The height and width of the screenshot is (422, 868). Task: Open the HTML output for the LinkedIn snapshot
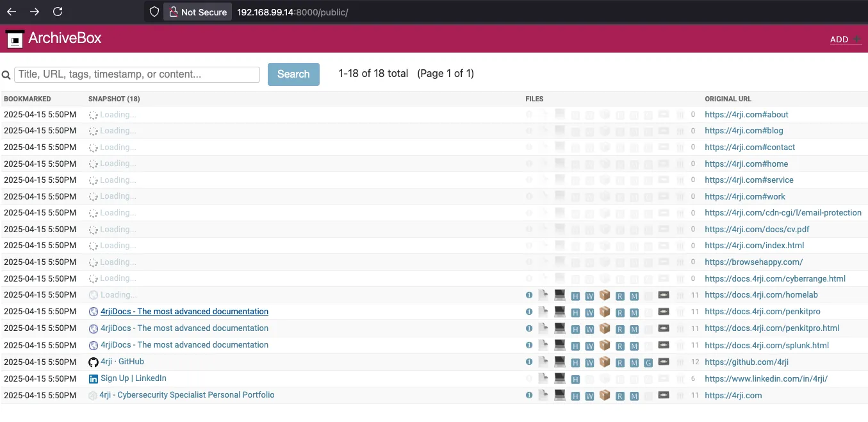[575, 378]
